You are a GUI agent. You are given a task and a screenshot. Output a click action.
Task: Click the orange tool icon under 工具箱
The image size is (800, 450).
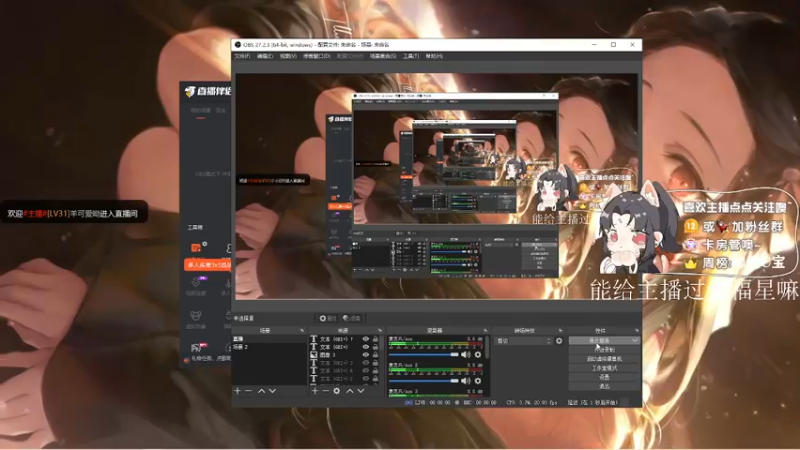pyautogui.click(x=196, y=248)
